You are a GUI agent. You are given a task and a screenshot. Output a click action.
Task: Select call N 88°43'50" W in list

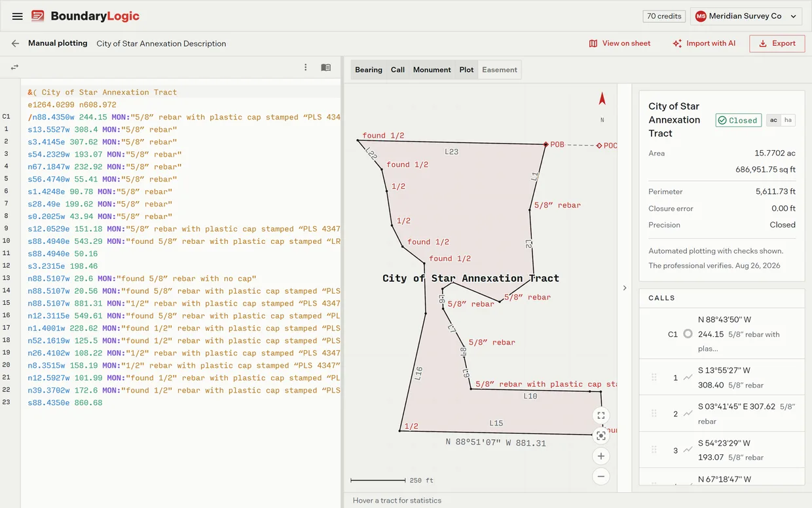[722, 334]
